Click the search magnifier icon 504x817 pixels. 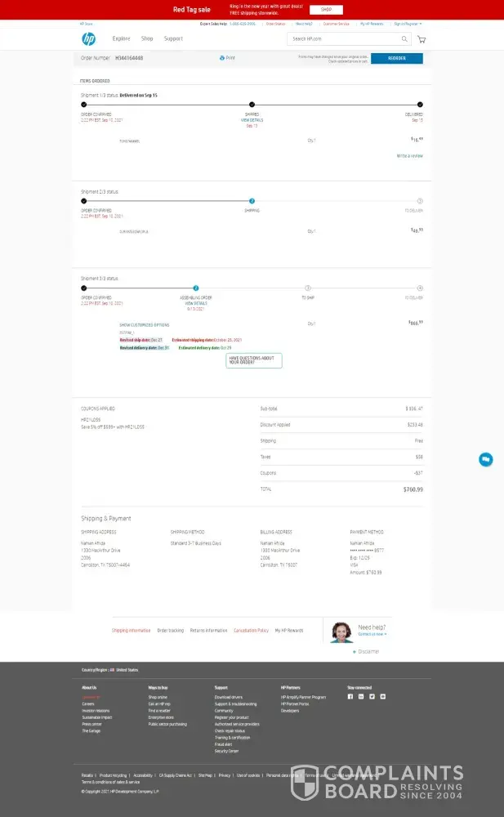point(404,39)
